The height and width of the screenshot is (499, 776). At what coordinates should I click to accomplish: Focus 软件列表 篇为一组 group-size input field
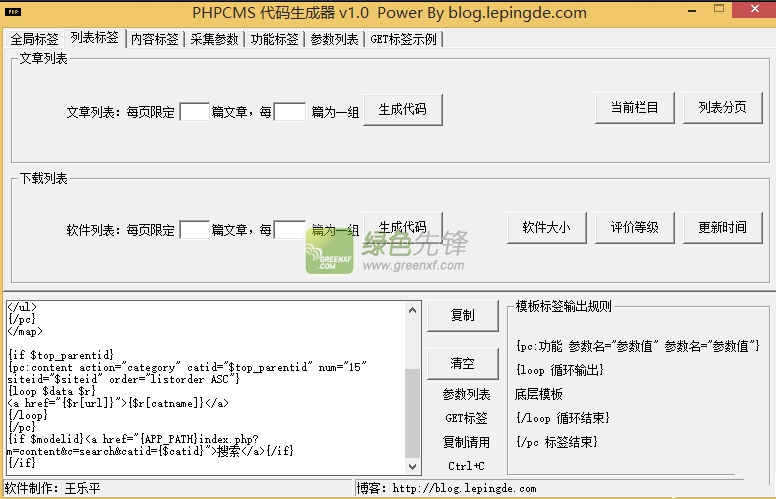[x=290, y=230]
